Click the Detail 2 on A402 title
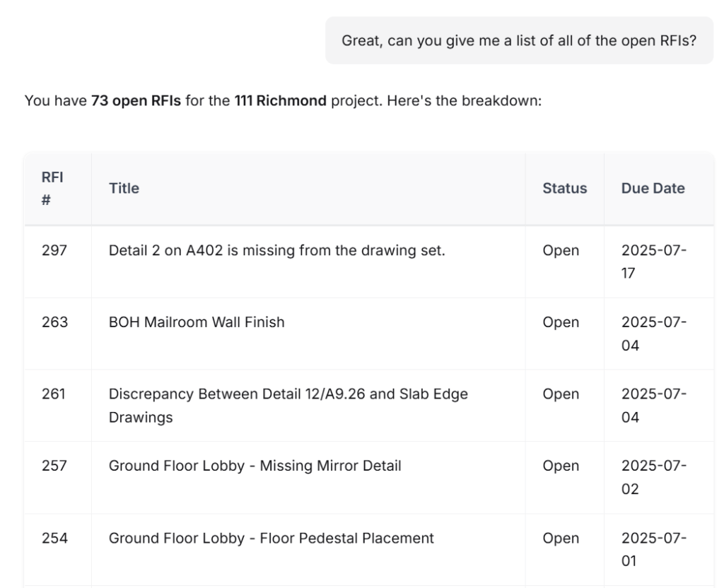 pyautogui.click(x=277, y=251)
